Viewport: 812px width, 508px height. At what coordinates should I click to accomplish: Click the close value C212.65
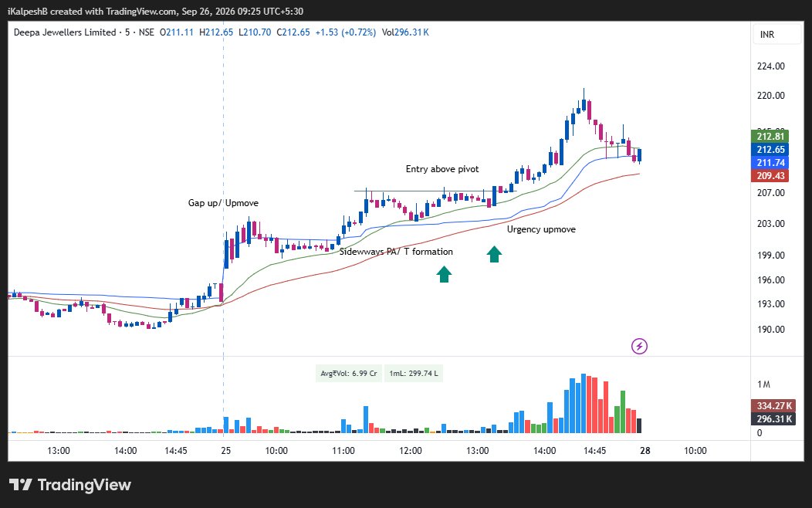(293, 32)
